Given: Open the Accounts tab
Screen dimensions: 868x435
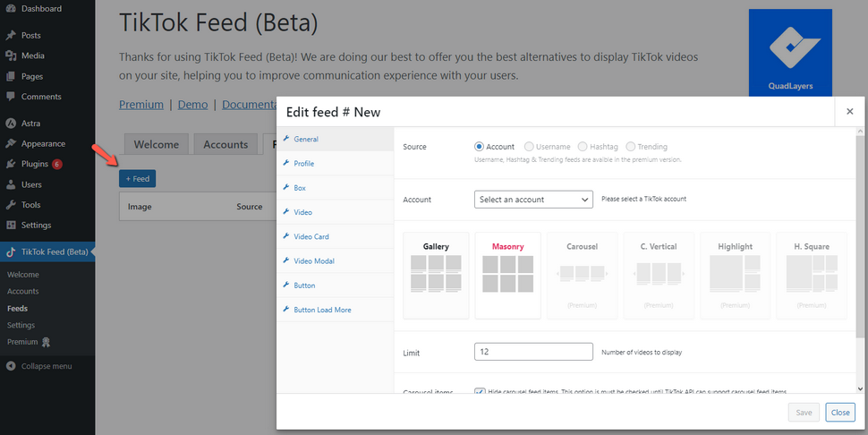Looking at the screenshot, I should (225, 145).
